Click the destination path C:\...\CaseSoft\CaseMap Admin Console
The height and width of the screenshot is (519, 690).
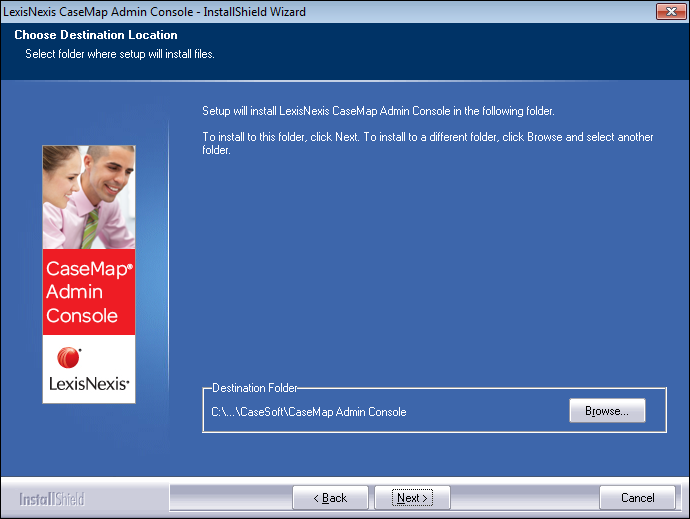(308, 412)
